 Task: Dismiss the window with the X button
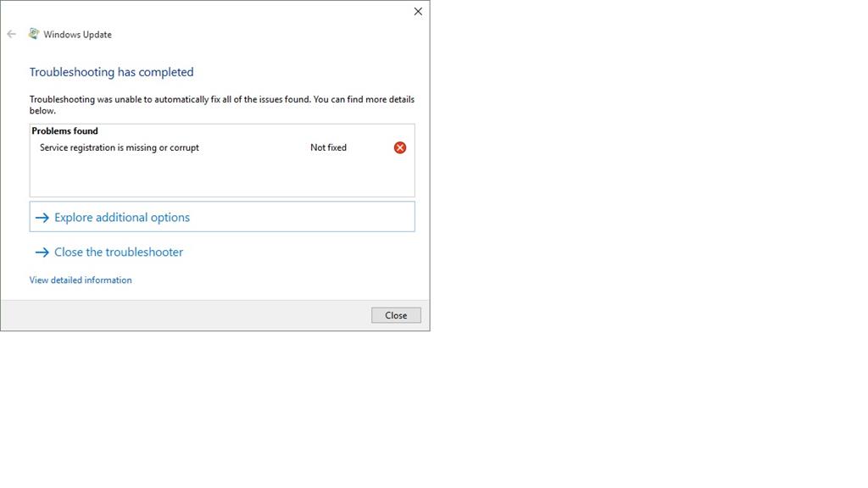tap(417, 11)
